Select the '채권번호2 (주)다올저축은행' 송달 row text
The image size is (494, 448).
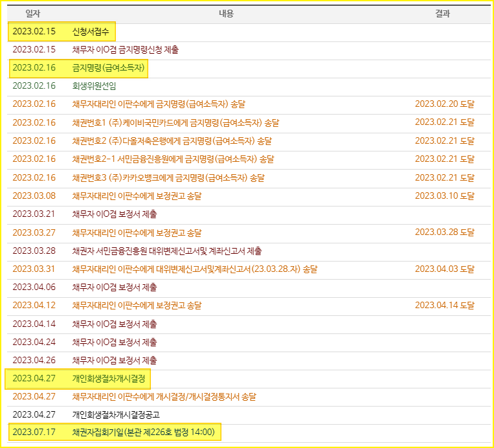click(172, 141)
